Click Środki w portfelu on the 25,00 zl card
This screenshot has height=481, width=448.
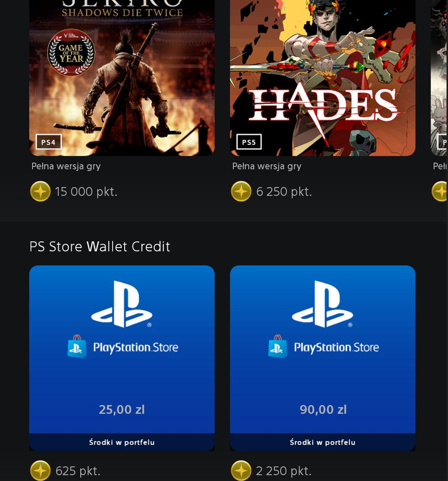coord(122,442)
